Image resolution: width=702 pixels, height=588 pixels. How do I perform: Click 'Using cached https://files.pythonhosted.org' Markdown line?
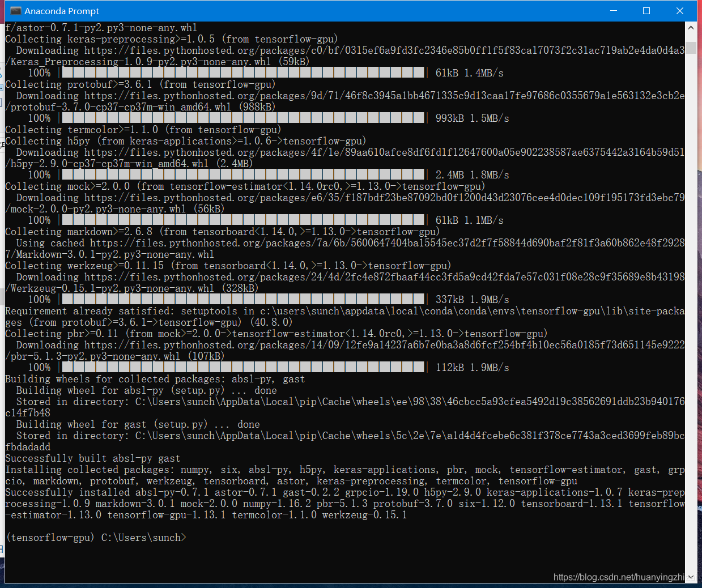tap(350, 243)
